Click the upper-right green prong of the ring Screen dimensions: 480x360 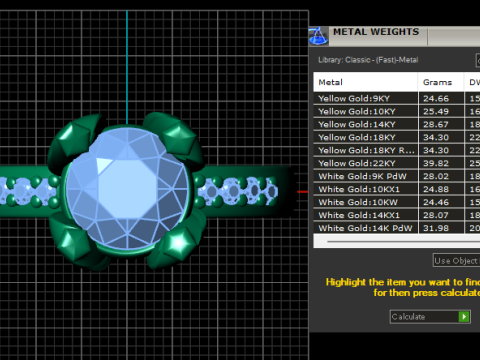(175, 140)
